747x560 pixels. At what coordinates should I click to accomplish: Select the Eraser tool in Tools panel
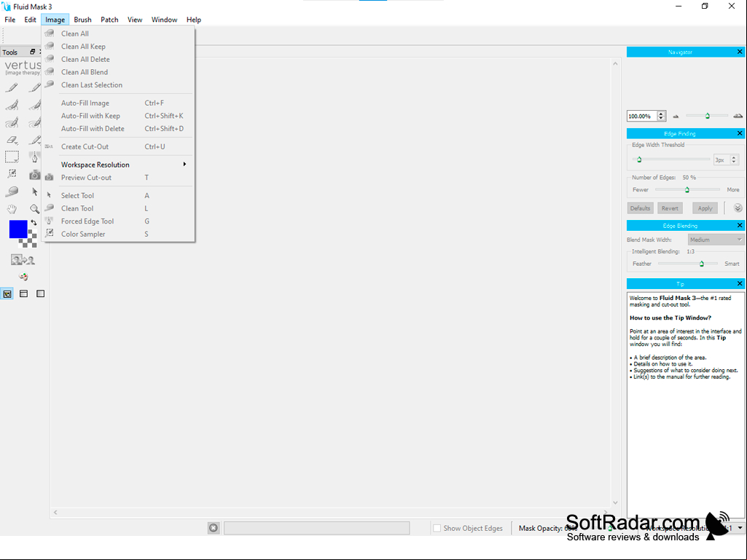coord(12,140)
